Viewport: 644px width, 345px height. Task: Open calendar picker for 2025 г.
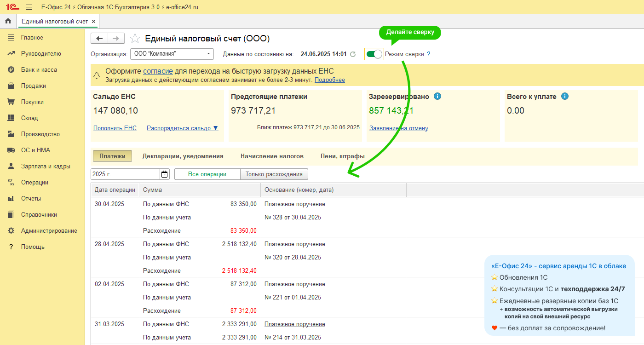(164, 174)
